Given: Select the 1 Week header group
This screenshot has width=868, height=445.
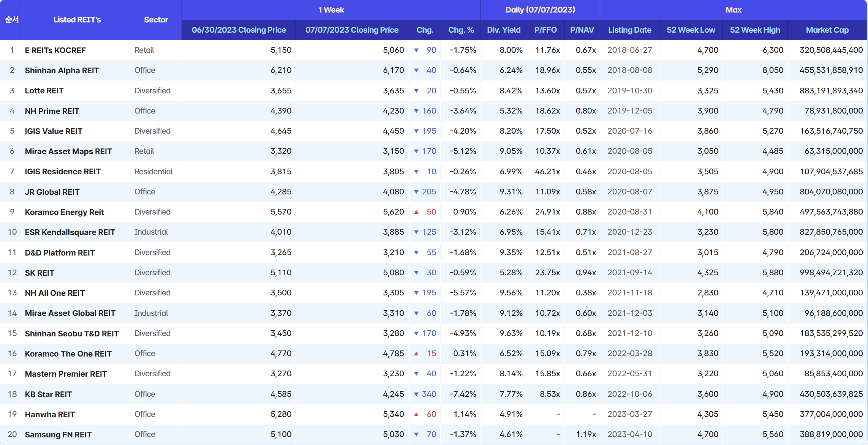Looking at the screenshot, I should point(331,10).
